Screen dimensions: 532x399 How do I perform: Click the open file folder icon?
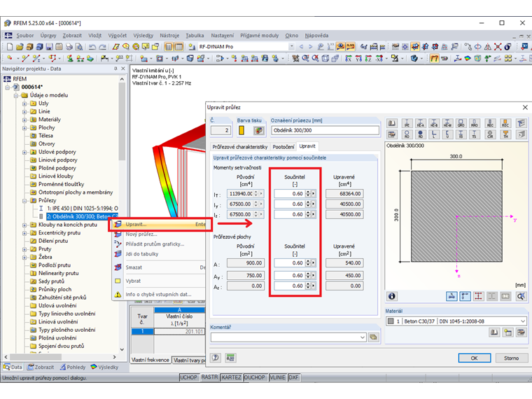[20, 47]
